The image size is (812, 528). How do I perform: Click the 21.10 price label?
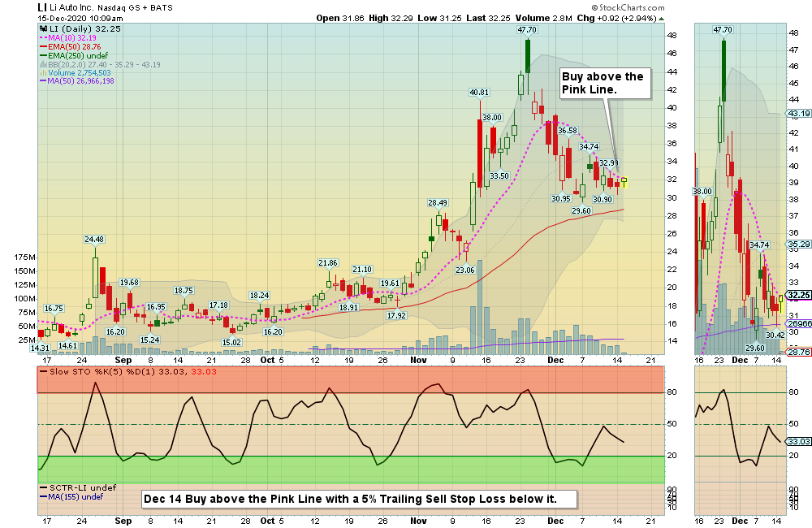(362, 270)
